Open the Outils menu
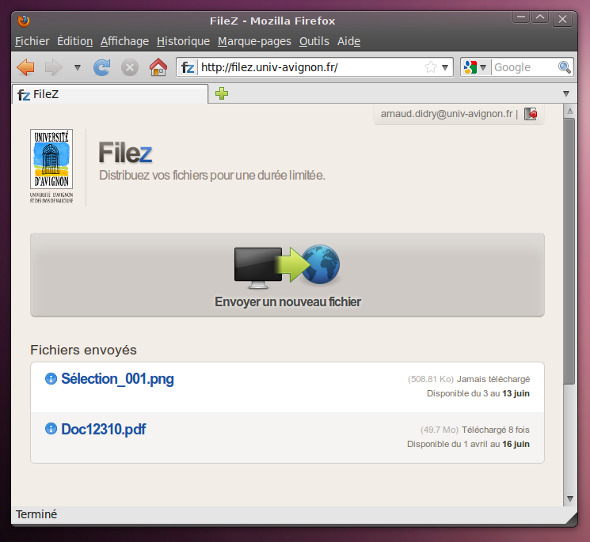 (314, 41)
